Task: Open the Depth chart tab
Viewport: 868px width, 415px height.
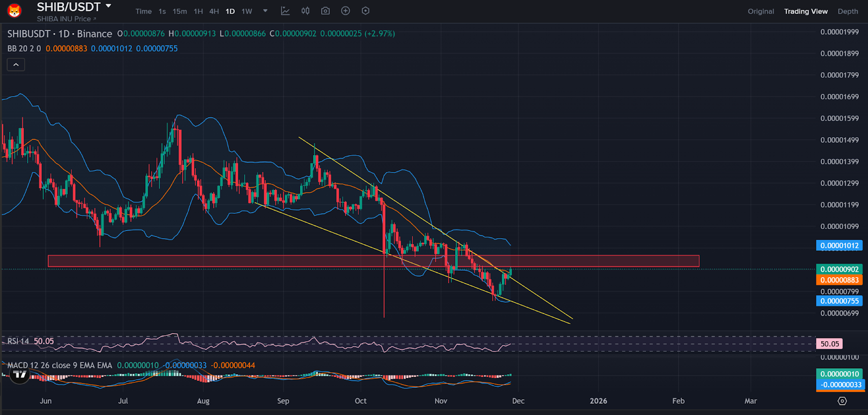Action: tap(847, 11)
